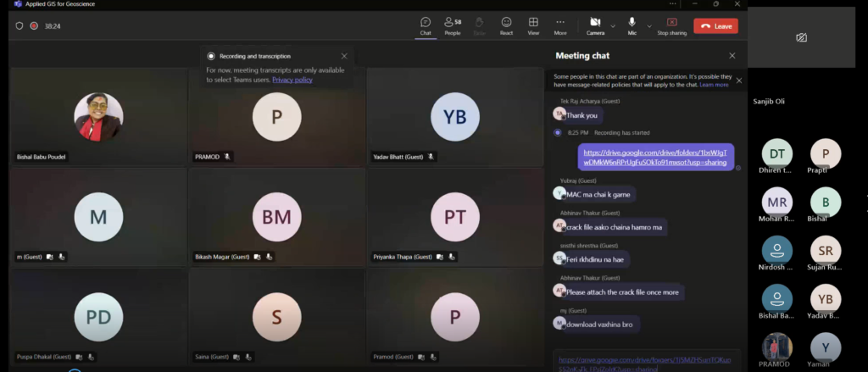Expand the Camera options dropdown arrow

coord(613,26)
